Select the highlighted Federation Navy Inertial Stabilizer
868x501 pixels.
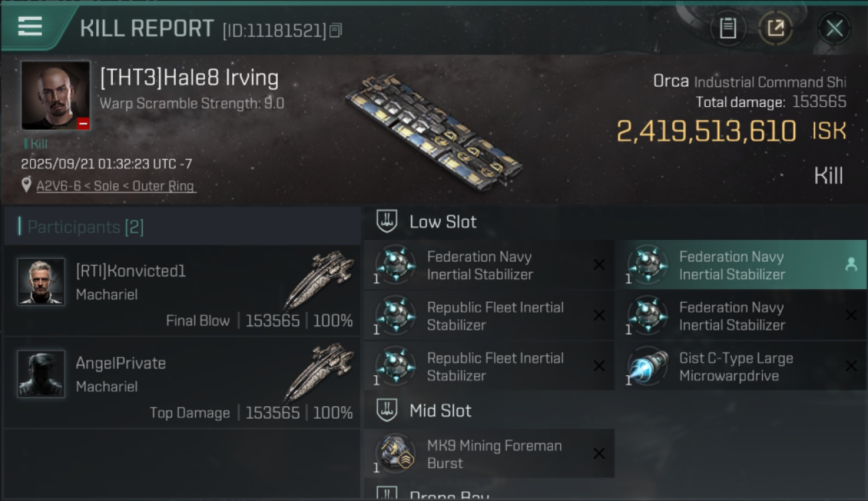point(731,265)
